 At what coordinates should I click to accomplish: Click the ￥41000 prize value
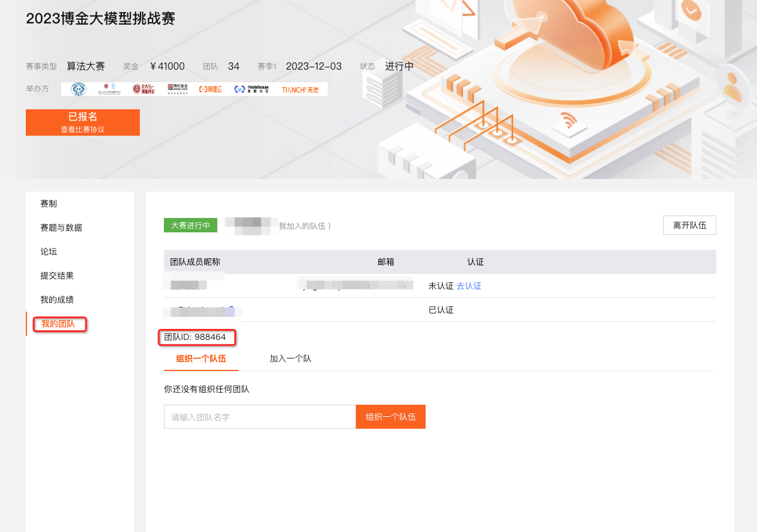(167, 66)
